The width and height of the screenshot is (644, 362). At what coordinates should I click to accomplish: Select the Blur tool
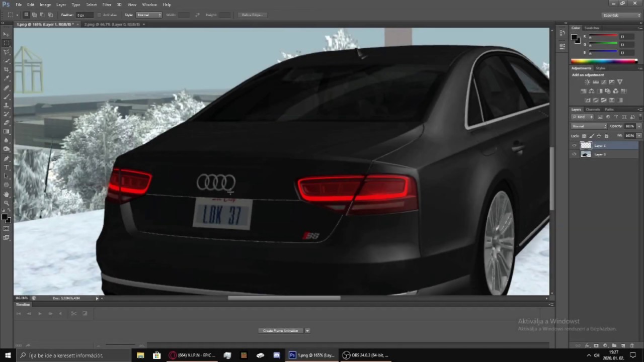click(x=7, y=140)
